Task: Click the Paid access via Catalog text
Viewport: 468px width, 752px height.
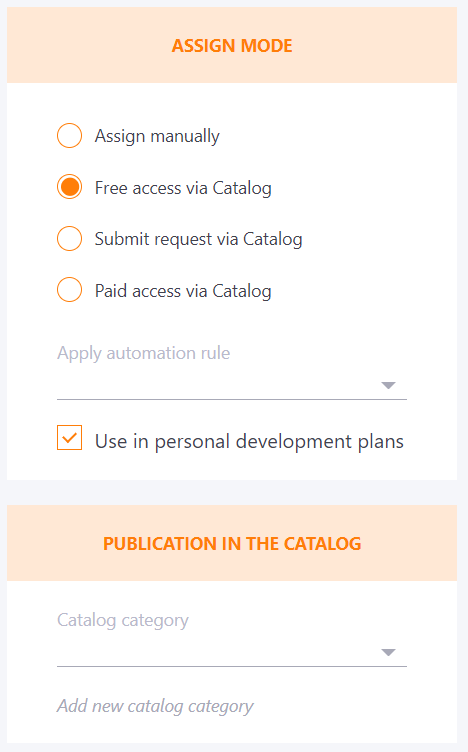Action: [183, 291]
